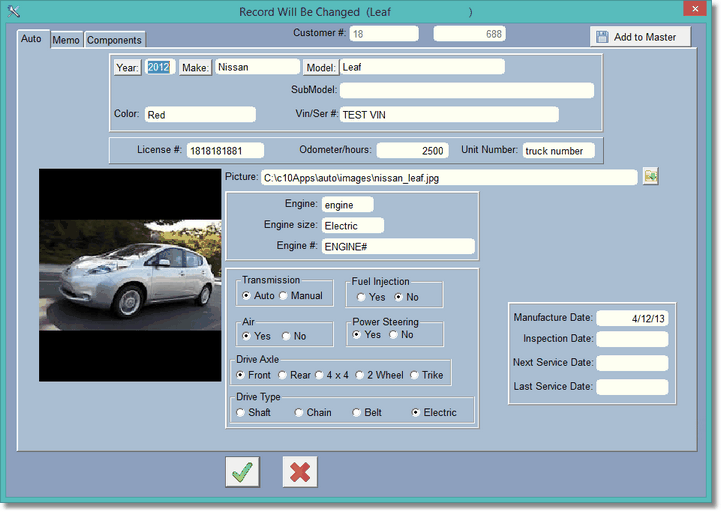This screenshot has height=512, width=721.
Task: Click Add to Master button
Action: tap(640, 37)
